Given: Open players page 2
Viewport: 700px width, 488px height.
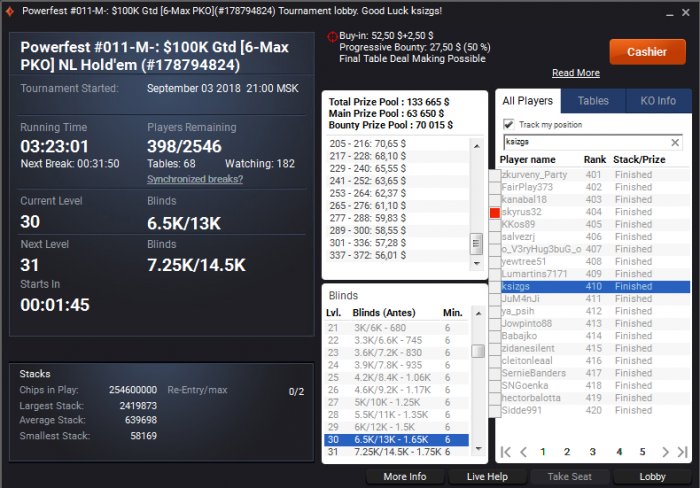Looking at the screenshot, I should 567,452.
